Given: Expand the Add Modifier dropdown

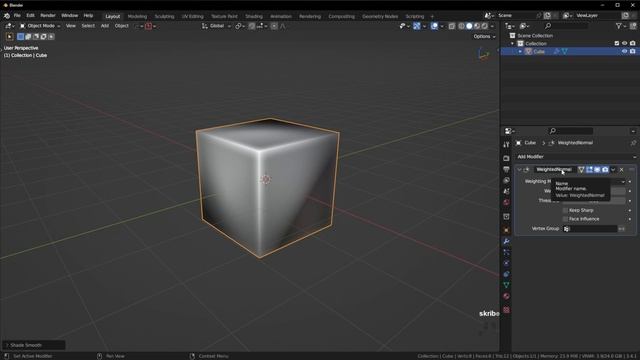Looking at the screenshot, I should click(x=576, y=157).
